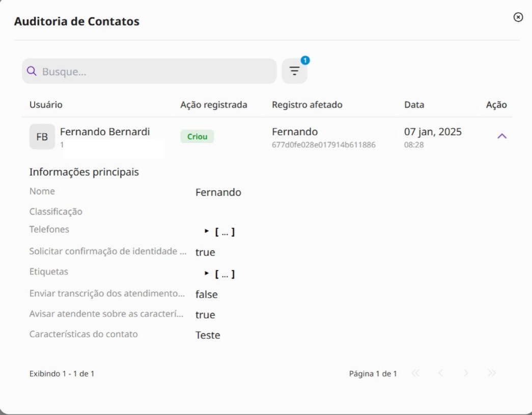Focus the Busque search field
The height and width of the screenshot is (415, 532).
pyautogui.click(x=149, y=71)
